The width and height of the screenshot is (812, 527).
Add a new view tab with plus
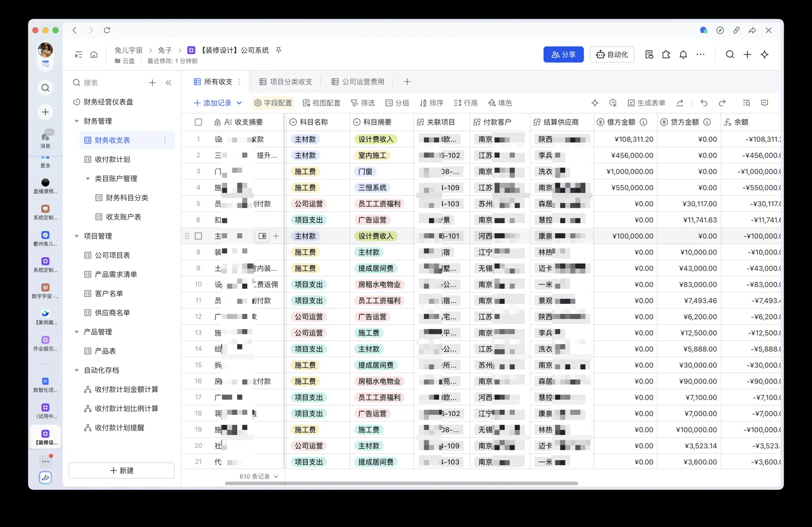407,82
